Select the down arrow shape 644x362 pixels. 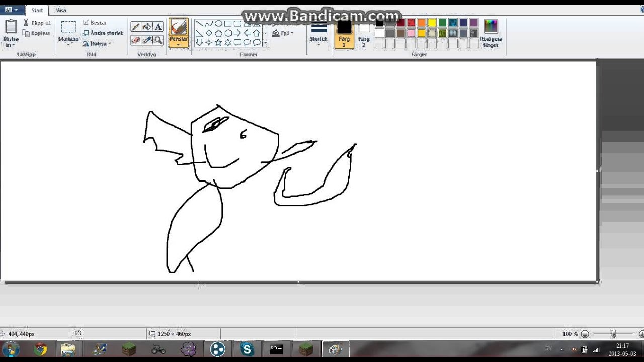click(199, 43)
